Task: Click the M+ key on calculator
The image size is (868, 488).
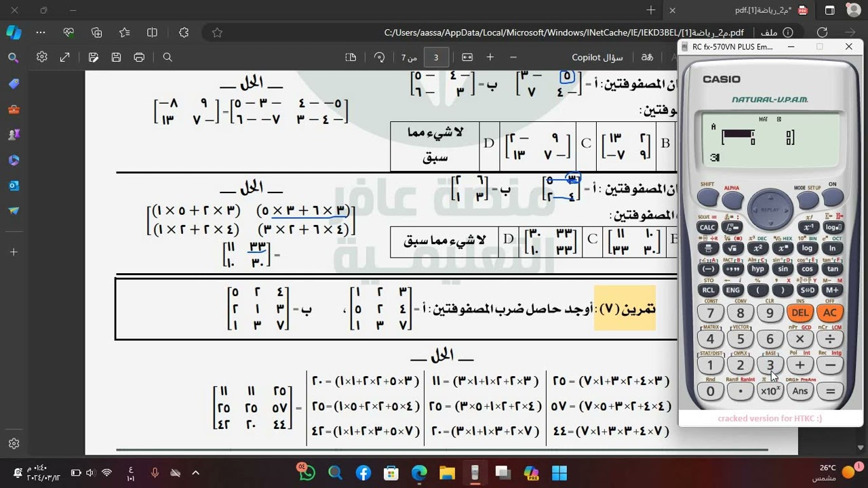Action: click(x=832, y=290)
